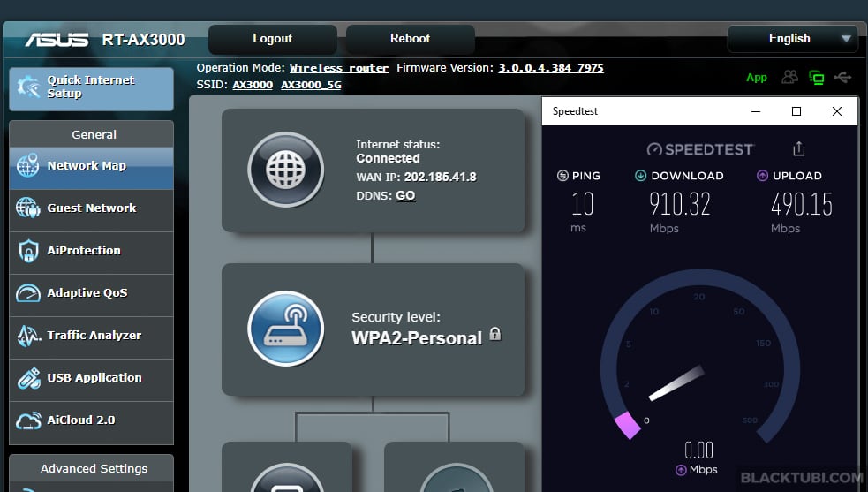
Task: Open AiCloud 2.0 page
Action: tap(91, 423)
